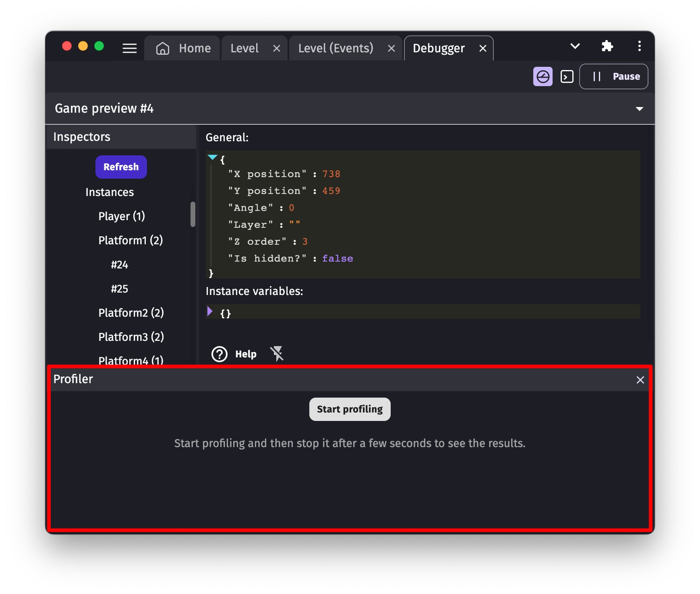
Task: Close the Profiler panel
Action: pyautogui.click(x=640, y=380)
